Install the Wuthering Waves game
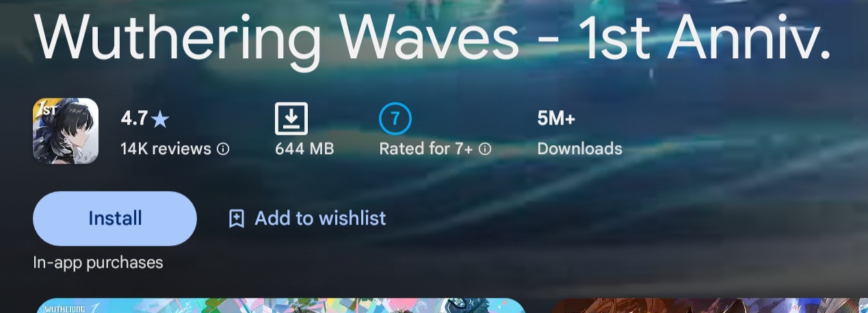The width and height of the screenshot is (868, 313). [x=115, y=218]
